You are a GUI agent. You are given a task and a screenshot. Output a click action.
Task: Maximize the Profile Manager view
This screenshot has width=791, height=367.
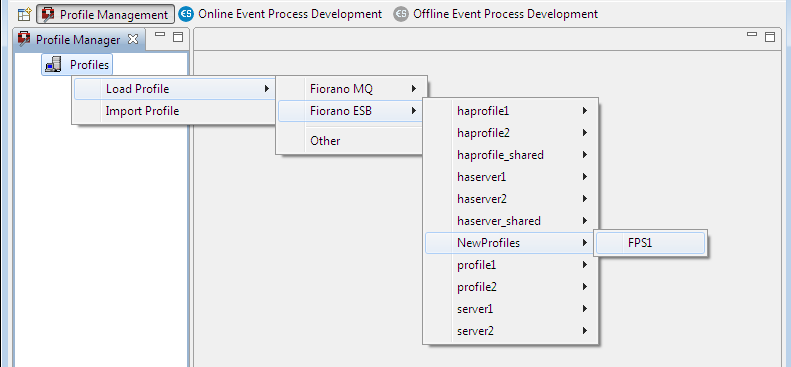[x=178, y=37]
